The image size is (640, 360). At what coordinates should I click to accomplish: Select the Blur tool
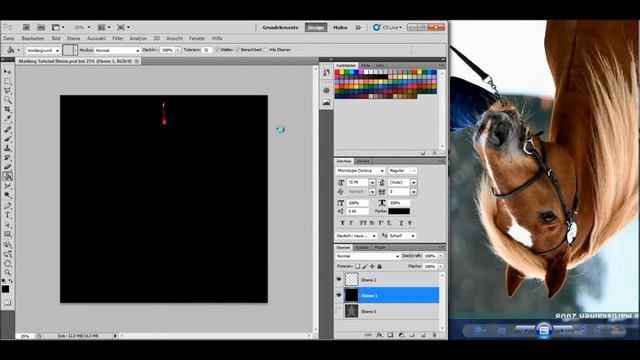click(x=7, y=186)
